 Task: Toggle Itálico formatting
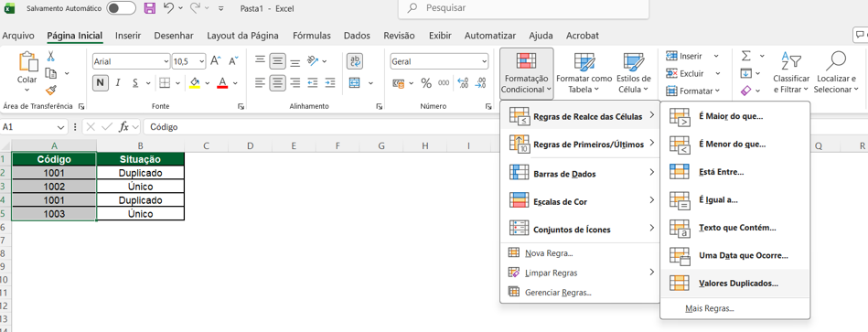click(117, 83)
